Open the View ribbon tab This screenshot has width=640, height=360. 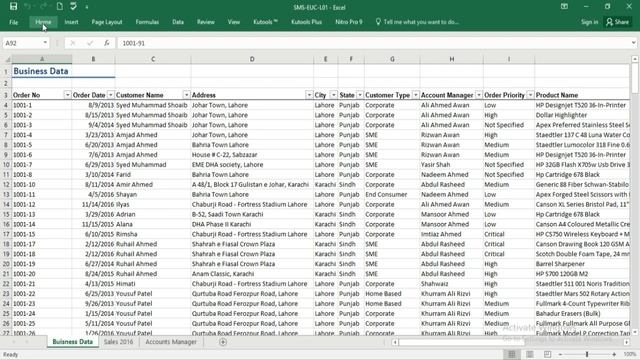pos(234,22)
